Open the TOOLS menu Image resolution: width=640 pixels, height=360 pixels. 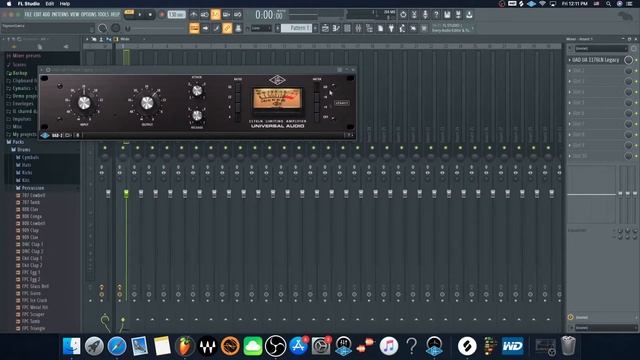tap(104, 14)
